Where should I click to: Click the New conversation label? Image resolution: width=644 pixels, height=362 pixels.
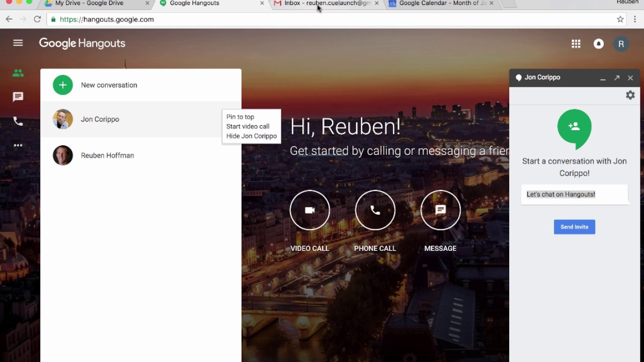[x=109, y=85]
